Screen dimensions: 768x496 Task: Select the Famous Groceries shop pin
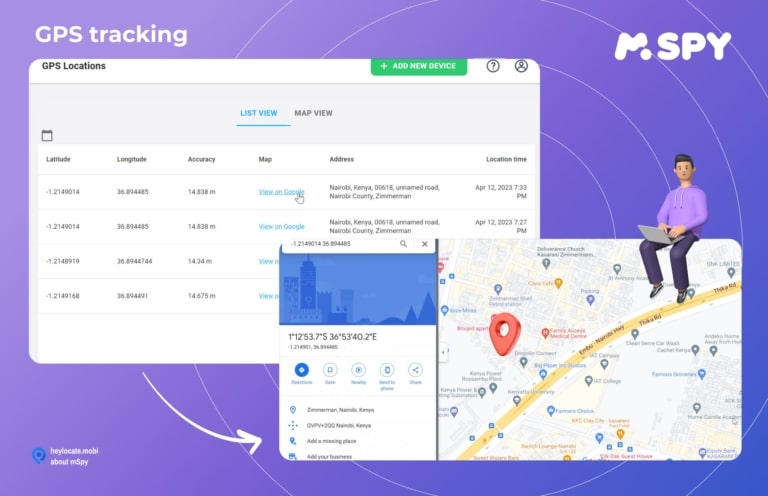pos(702,374)
